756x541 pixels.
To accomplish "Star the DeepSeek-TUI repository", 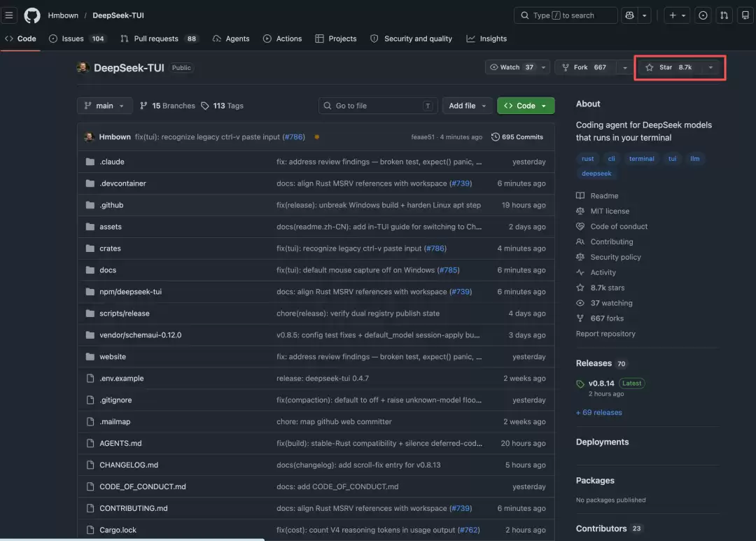I will click(670, 67).
